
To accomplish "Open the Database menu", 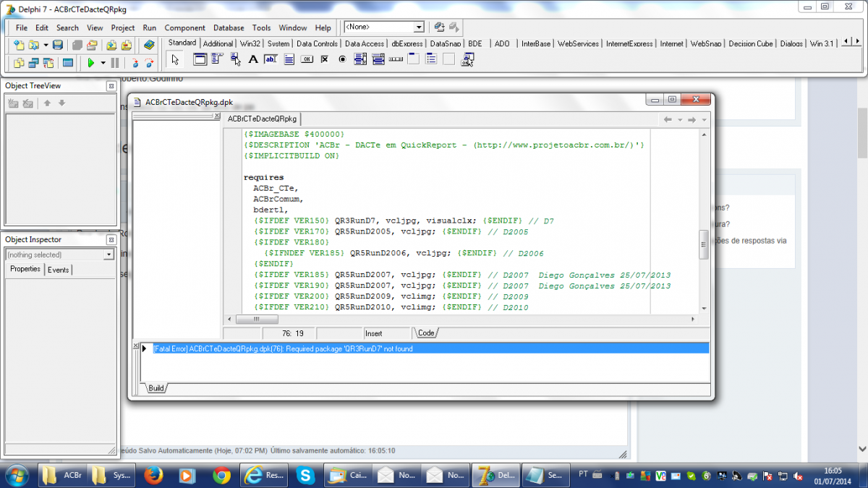I will coord(229,27).
